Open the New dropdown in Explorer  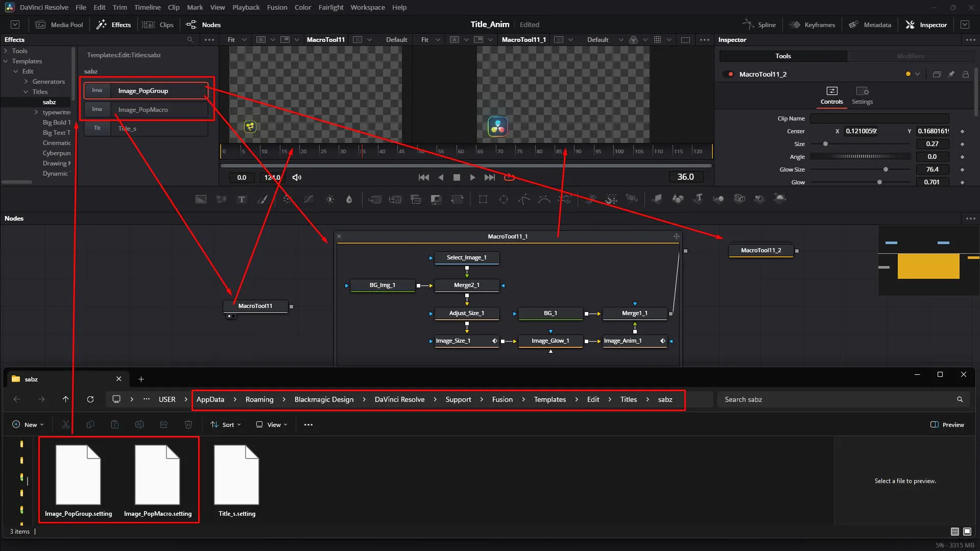click(x=28, y=424)
